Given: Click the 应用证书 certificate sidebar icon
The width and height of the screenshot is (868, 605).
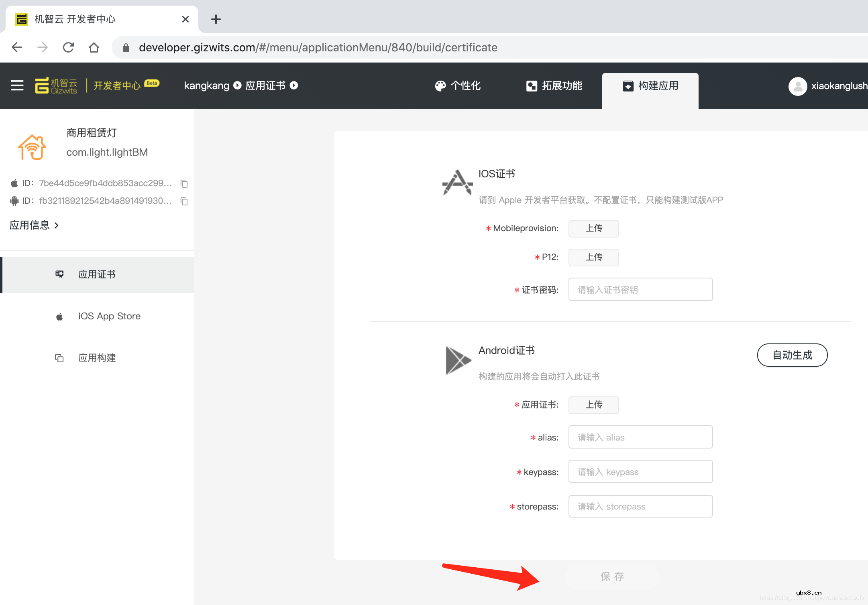Looking at the screenshot, I should pos(59,274).
